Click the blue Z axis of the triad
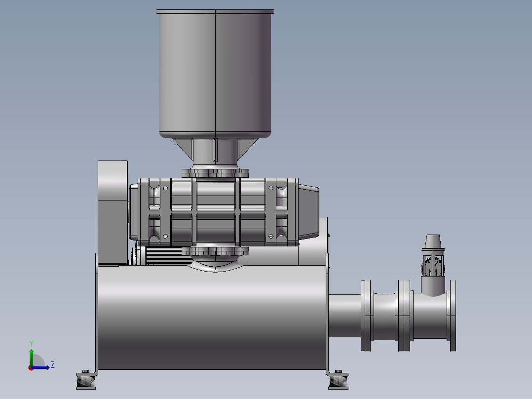 [x=40, y=367]
